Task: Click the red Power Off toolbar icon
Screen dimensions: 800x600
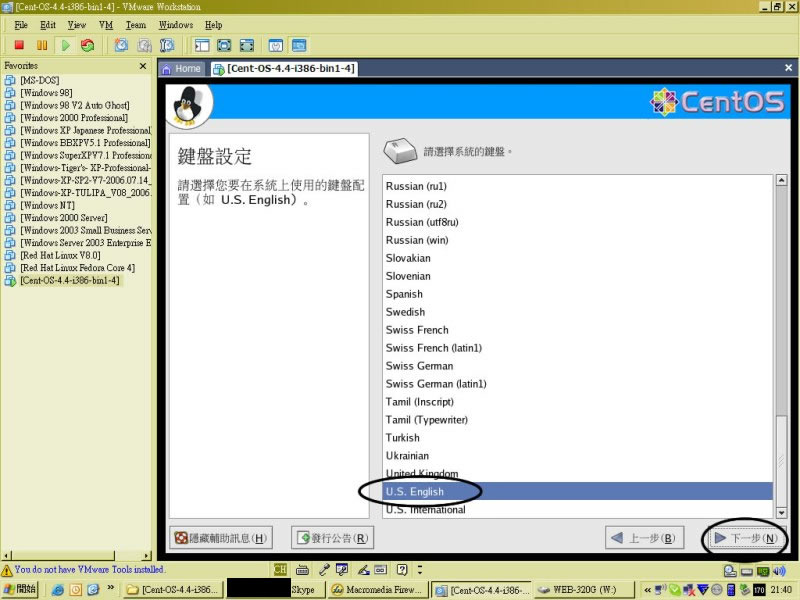Action: [18, 45]
